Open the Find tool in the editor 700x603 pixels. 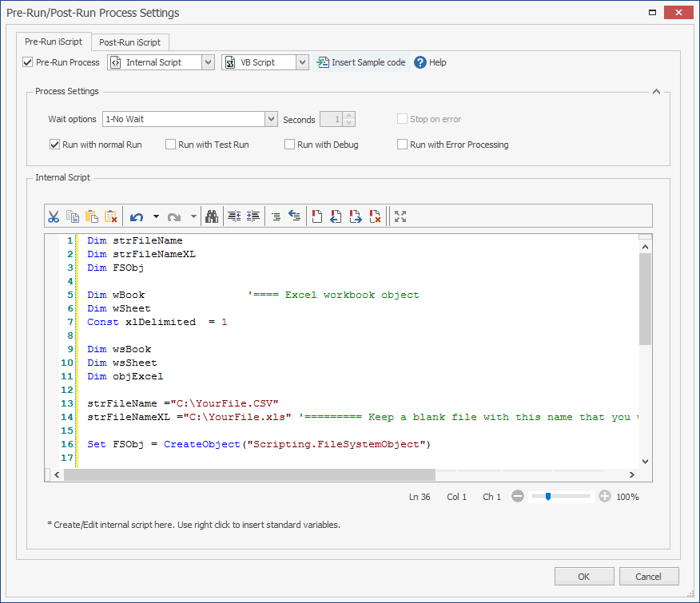pyautogui.click(x=212, y=216)
